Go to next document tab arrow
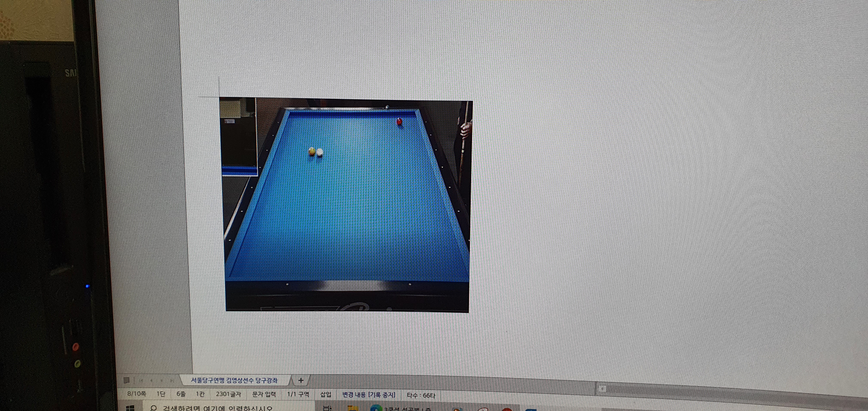 coord(162,380)
